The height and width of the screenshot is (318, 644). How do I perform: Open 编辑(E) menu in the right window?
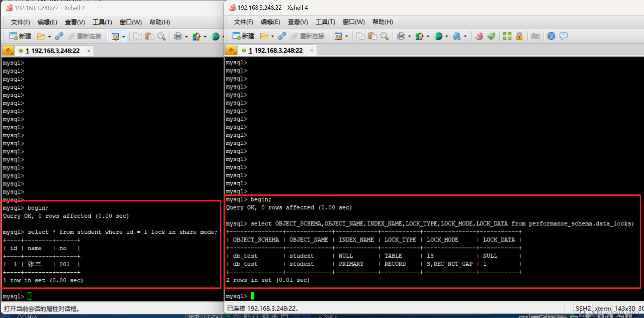pyautogui.click(x=270, y=22)
